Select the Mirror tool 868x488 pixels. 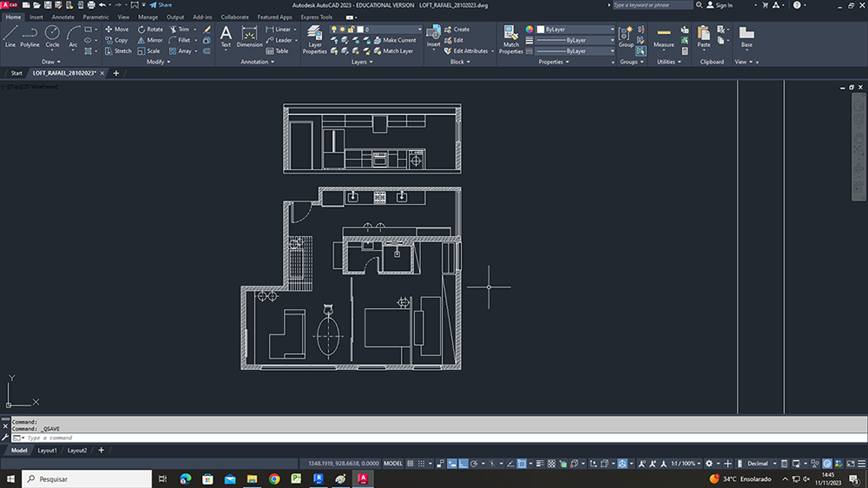[150, 40]
